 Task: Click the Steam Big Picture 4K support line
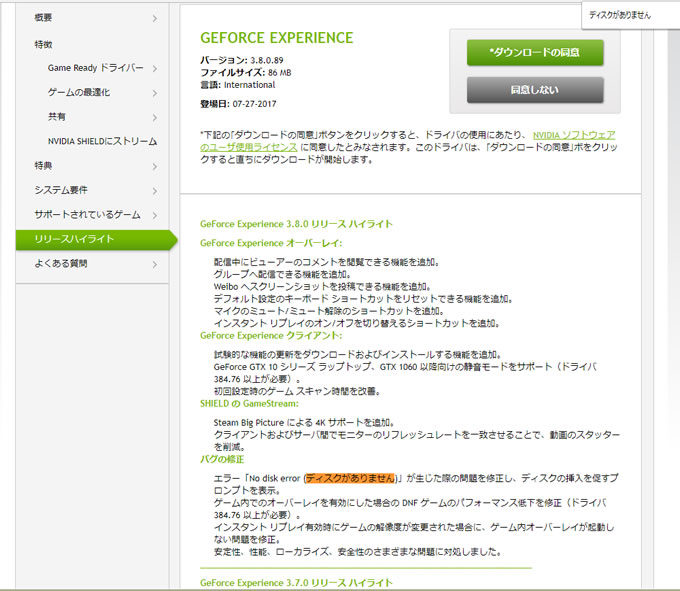coord(304,423)
